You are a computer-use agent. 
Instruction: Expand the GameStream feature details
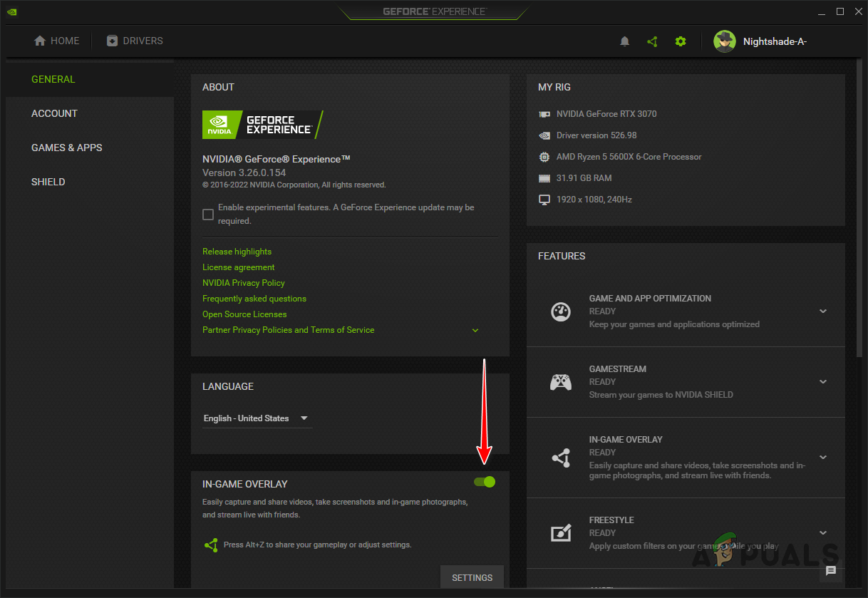coord(823,382)
